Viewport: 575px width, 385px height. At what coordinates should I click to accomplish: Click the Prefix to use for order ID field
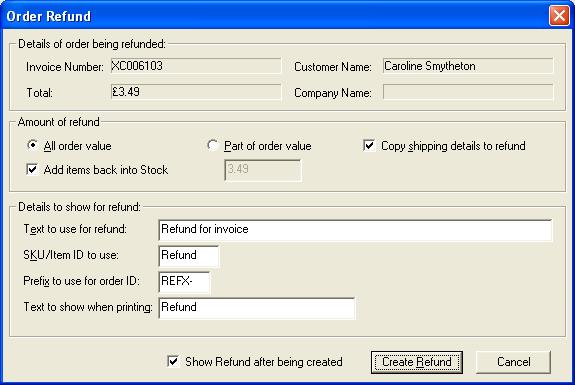tap(184, 282)
